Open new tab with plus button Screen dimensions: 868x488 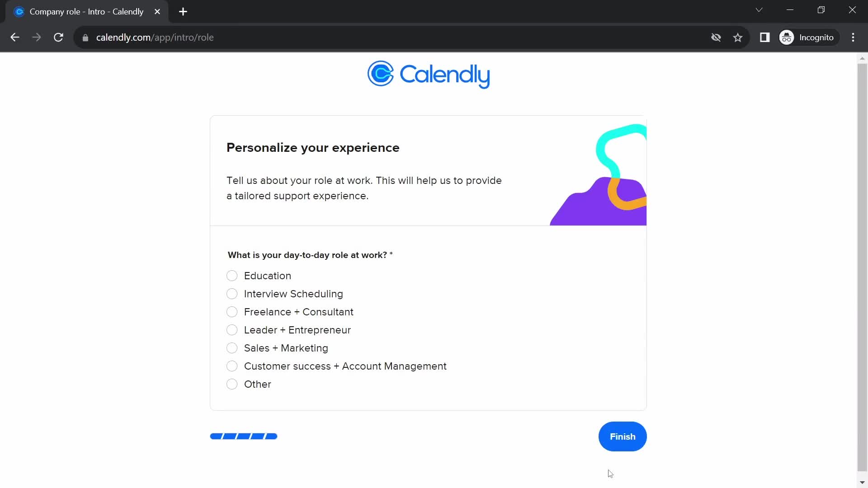click(183, 12)
